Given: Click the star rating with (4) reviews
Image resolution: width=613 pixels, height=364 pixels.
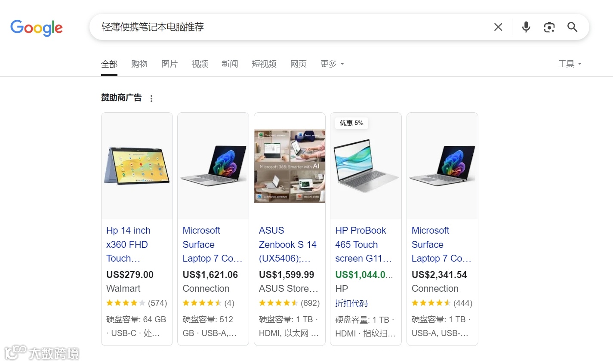Looking at the screenshot, I should click(209, 303).
